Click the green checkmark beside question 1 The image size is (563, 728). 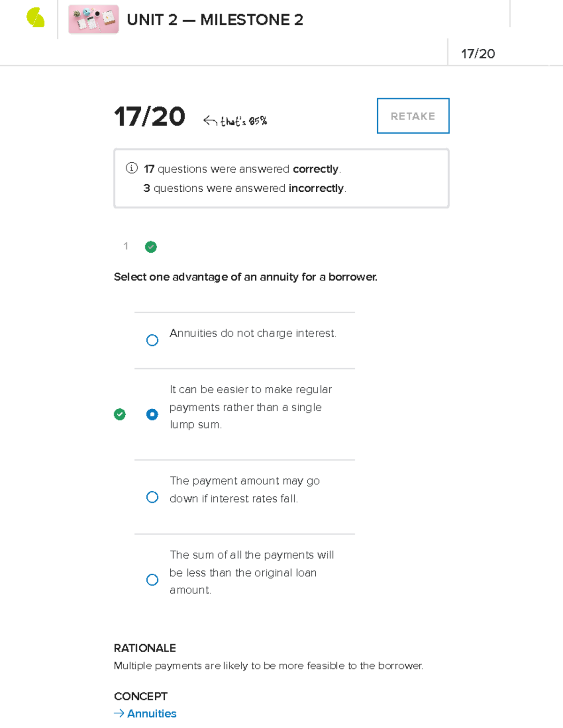click(x=151, y=247)
